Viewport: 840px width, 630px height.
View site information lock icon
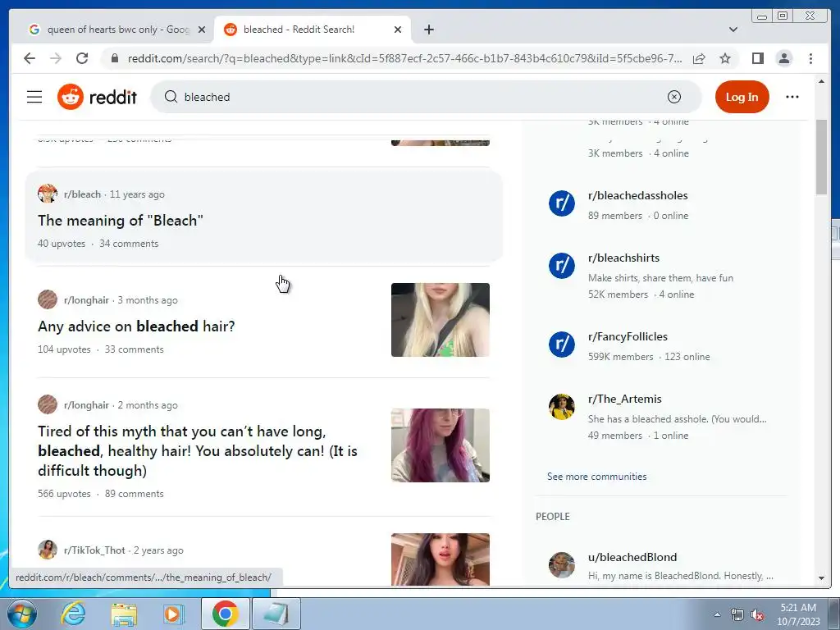[114, 58]
